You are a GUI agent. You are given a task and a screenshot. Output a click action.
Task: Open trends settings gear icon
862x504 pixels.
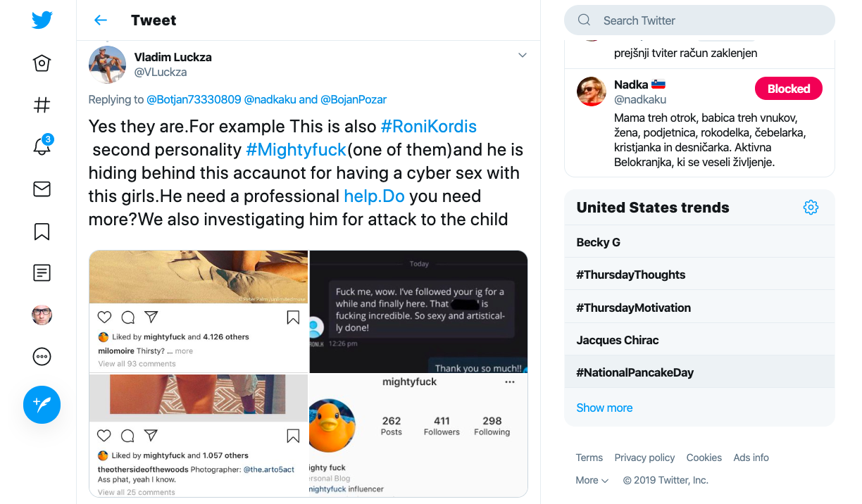pos(811,208)
